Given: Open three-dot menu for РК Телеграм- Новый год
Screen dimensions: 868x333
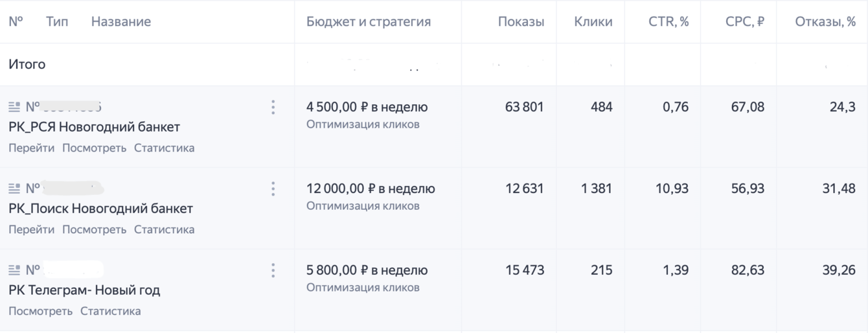Looking at the screenshot, I should click(x=273, y=270).
